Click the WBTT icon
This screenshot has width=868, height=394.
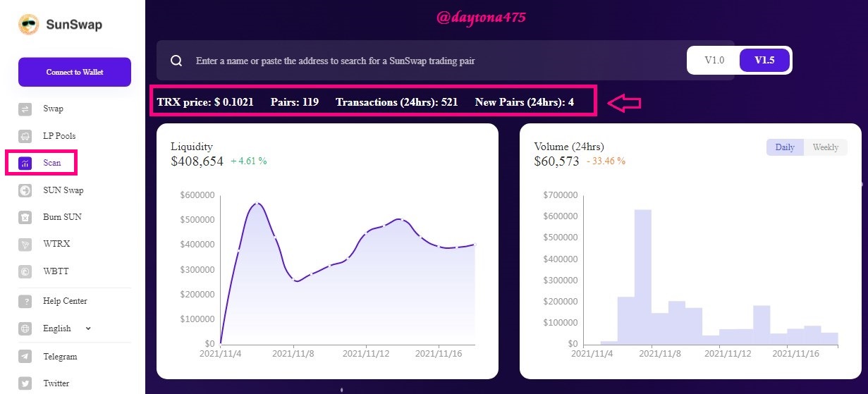point(25,271)
